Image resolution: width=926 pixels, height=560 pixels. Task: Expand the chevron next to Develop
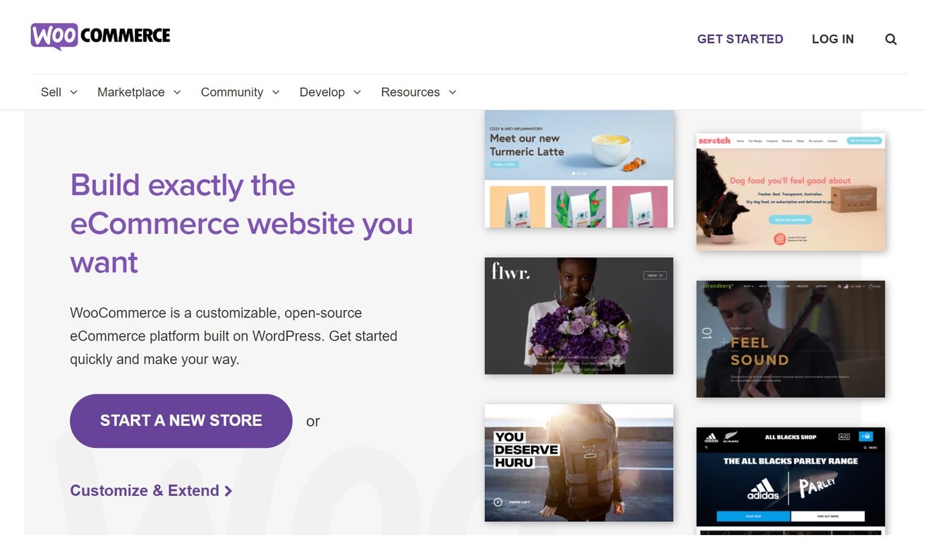357,92
